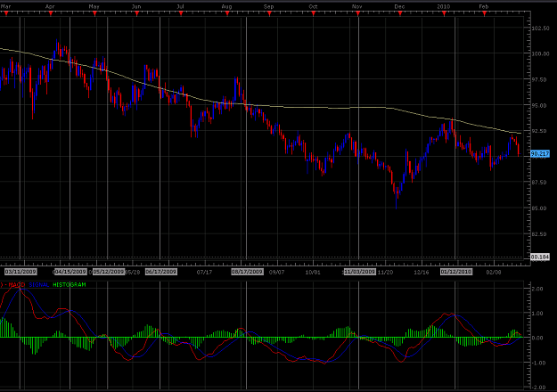Click the 97.50 price axis label
The width and height of the screenshot is (557, 392).
(x=540, y=79)
